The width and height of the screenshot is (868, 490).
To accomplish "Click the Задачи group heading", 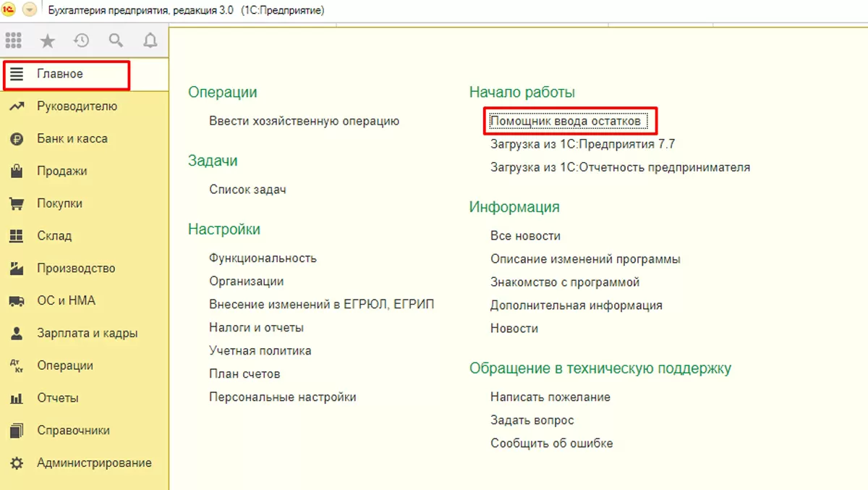I will (x=213, y=161).
